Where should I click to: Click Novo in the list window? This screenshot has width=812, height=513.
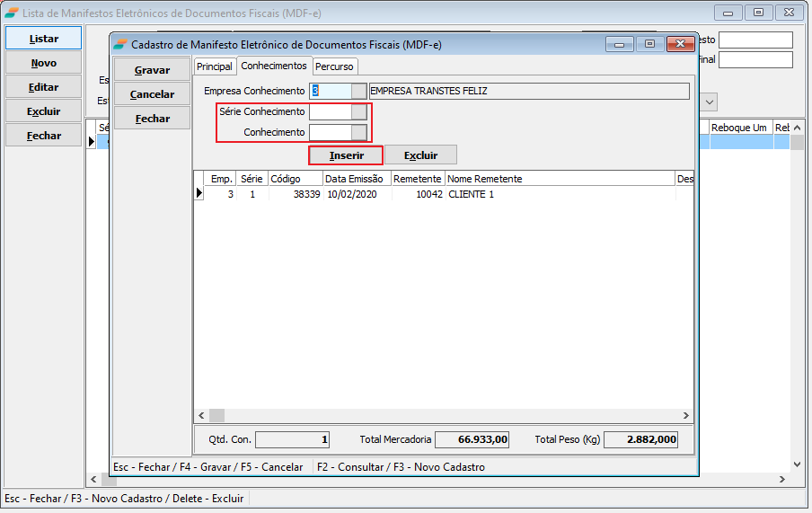[43, 63]
